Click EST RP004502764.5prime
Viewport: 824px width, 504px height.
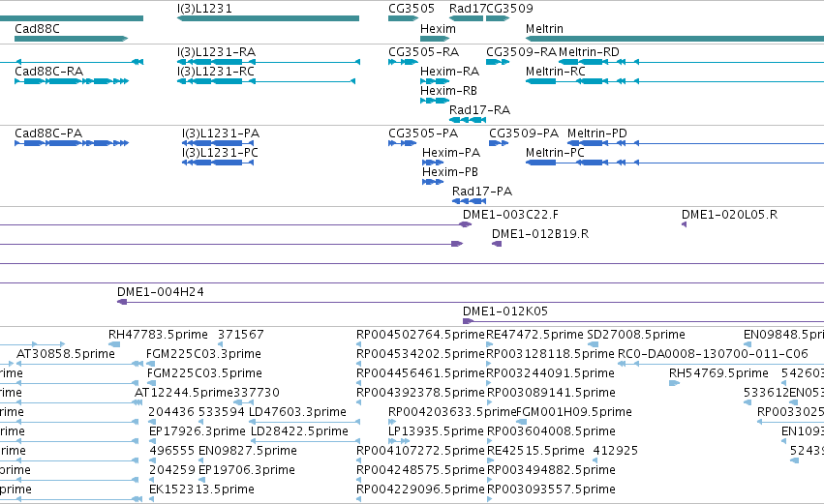pyautogui.click(x=420, y=335)
